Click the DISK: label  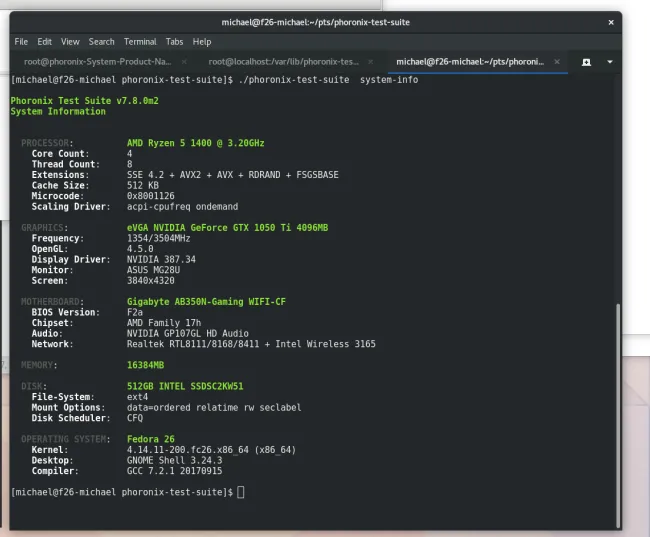(34, 386)
